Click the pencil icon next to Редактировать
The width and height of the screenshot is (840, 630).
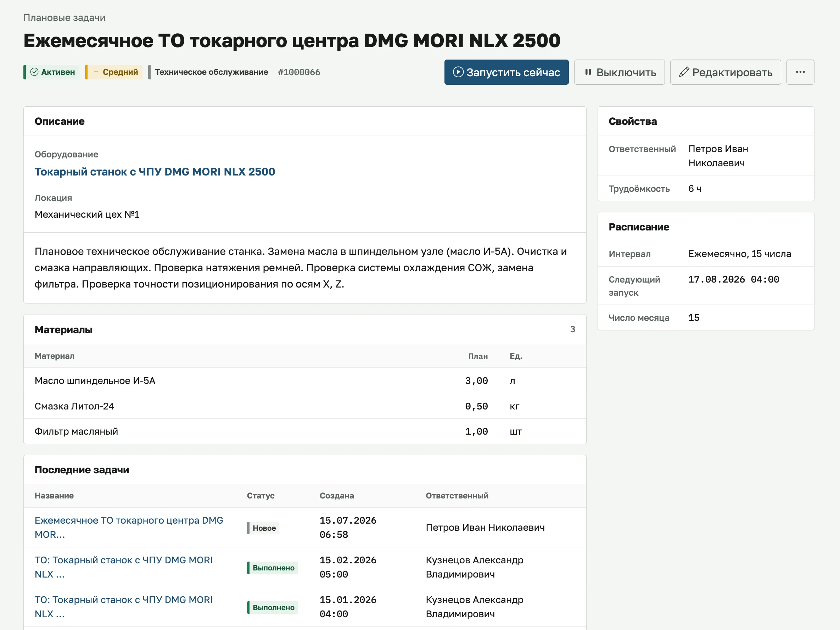(x=684, y=72)
